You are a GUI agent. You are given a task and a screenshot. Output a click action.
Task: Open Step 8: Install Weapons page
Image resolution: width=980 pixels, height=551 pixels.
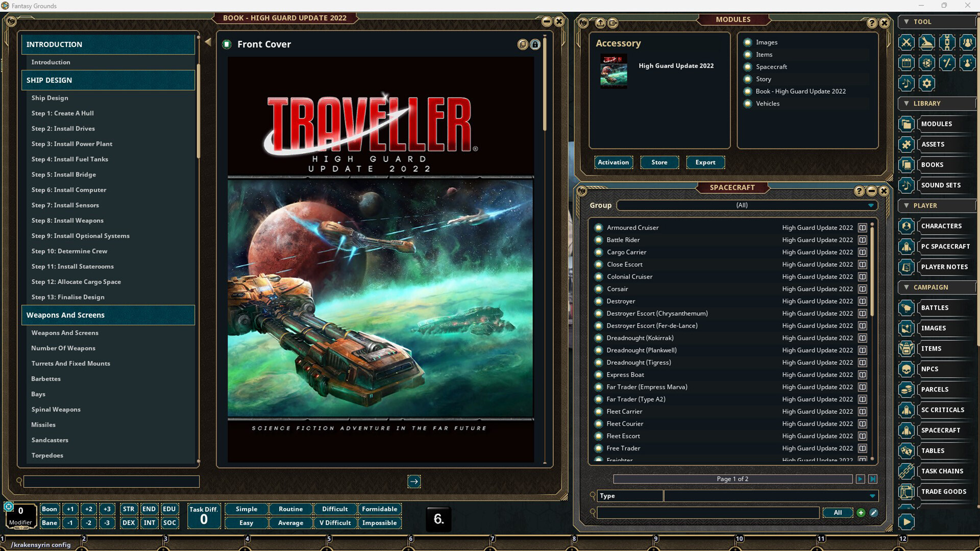[x=67, y=220]
